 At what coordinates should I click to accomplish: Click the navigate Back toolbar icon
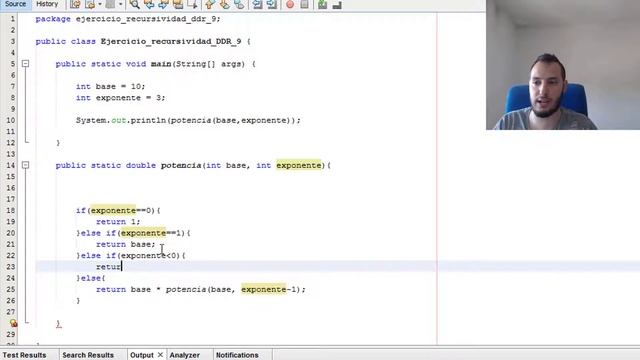(90, 4)
